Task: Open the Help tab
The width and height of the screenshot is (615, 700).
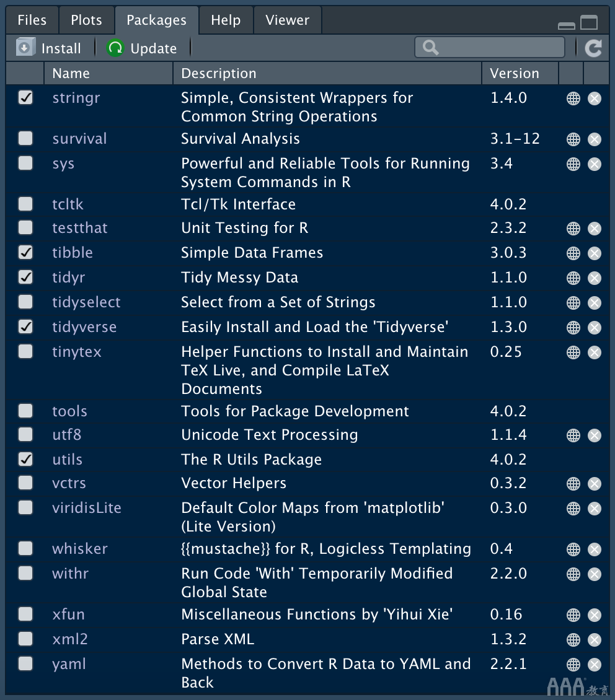Action: coord(226,20)
